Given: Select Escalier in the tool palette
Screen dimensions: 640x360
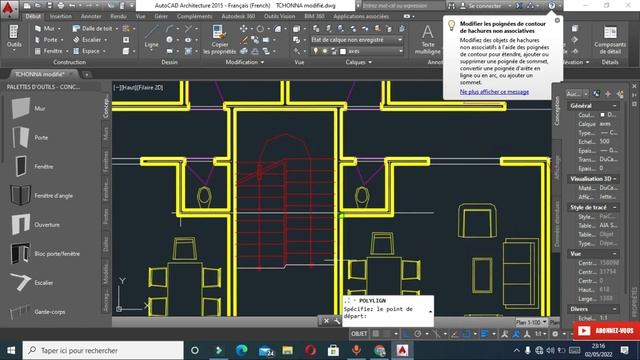Looking at the screenshot, I should pyautogui.click(x=32, y=282).
